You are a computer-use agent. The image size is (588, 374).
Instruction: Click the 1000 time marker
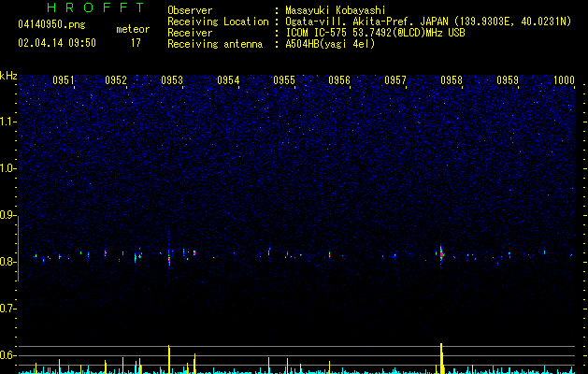564,79
